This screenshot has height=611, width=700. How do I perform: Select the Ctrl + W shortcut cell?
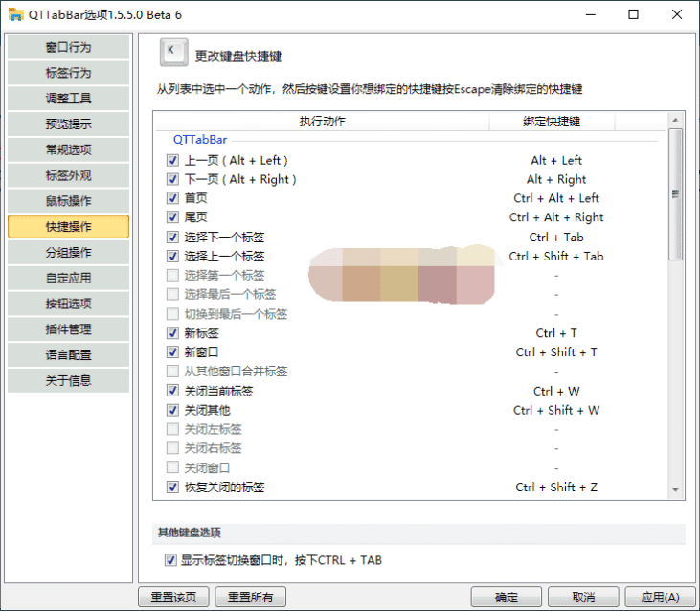point(556,391)
